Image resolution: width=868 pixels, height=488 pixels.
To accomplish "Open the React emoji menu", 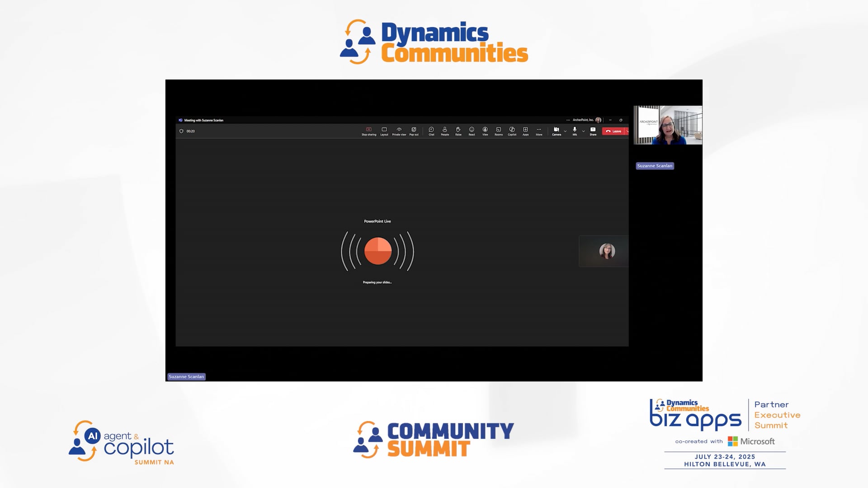I will 472,131.
